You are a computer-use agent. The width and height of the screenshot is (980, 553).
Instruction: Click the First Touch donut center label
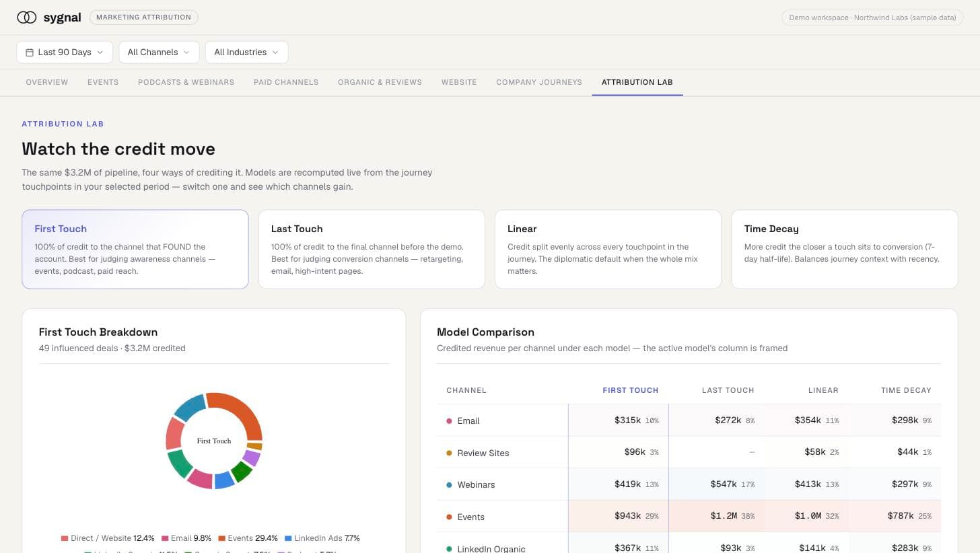(214, 441)
